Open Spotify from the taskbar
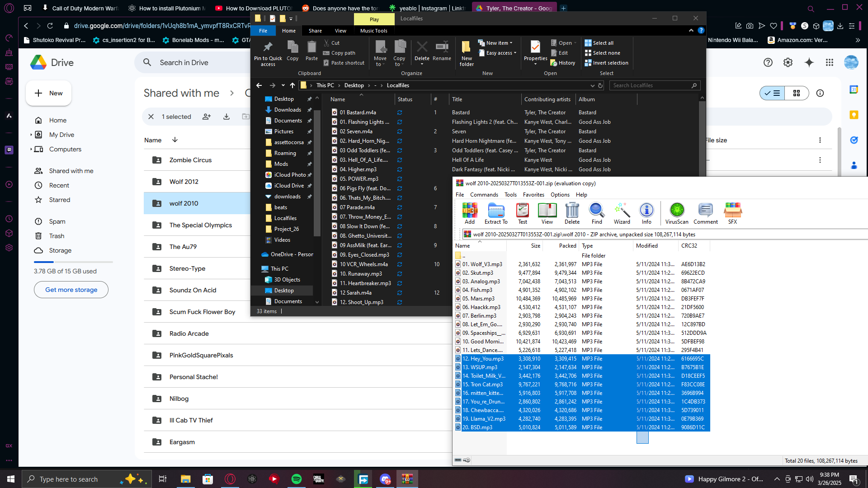This screenshot has width=868, height=488. click(x=297, y=479)
